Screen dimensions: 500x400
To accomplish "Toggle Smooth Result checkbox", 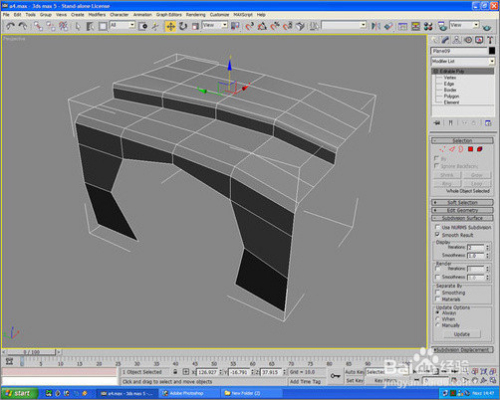I will 437,235.
